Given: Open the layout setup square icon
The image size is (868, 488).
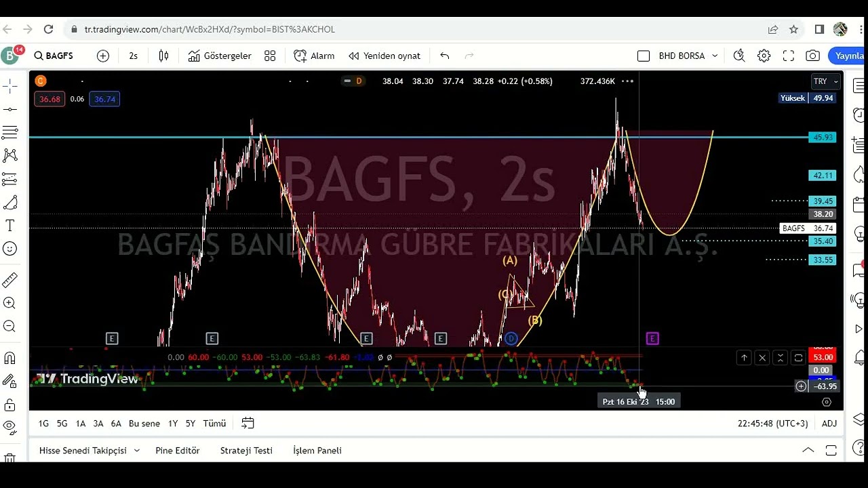Looking at the screenshot, I should [644, 56].
